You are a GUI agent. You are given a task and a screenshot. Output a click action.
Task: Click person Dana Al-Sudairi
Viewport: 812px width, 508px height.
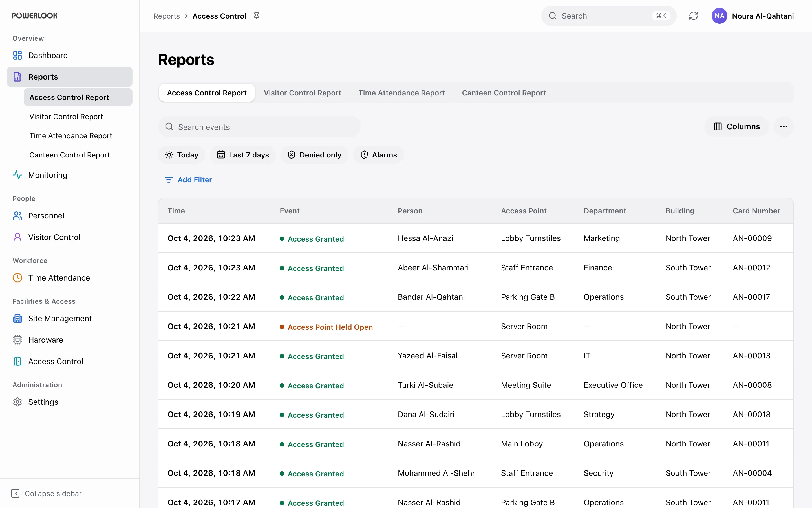(x=426, y=414)
